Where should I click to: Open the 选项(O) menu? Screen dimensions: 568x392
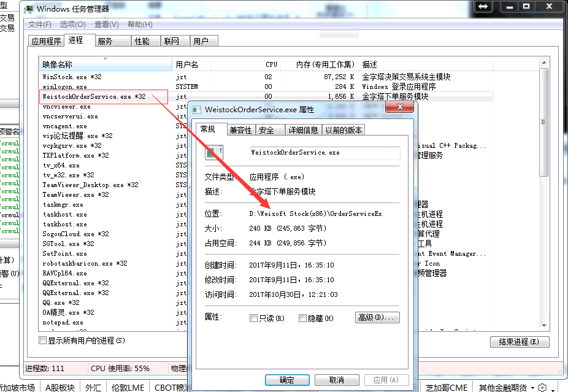(72, 25)
